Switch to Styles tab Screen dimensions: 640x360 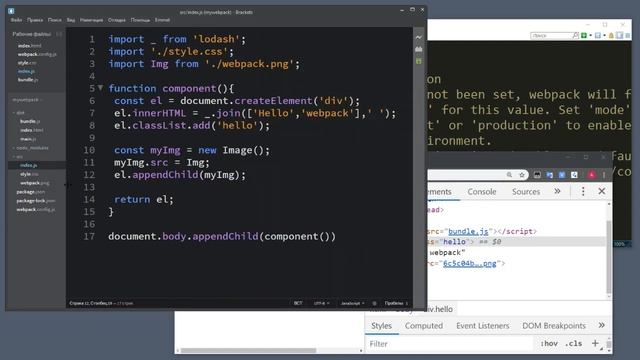pos(381,326)
